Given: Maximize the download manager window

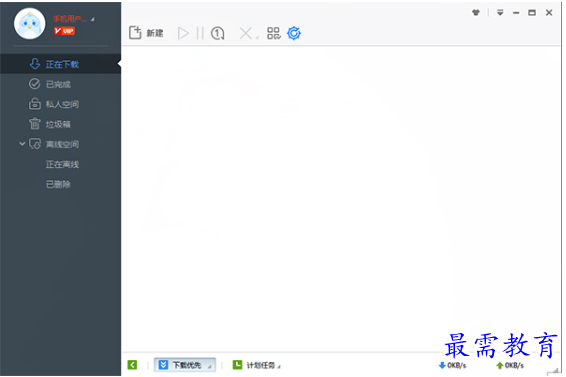Looking at the screenshot, I should point(532,13).
